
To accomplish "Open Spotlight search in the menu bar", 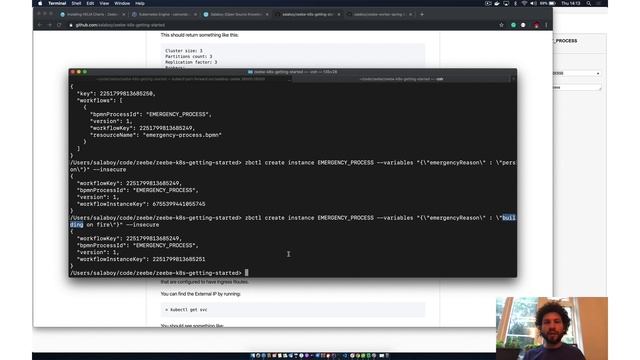I will [588, 3].
